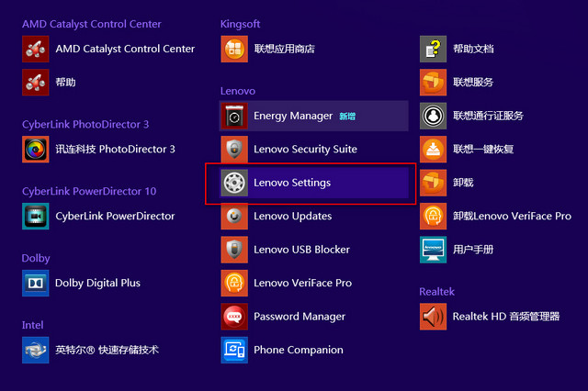Click AMD Catalyst Control Center group header
Screen dimensions: 588x391
pos(92,25)
